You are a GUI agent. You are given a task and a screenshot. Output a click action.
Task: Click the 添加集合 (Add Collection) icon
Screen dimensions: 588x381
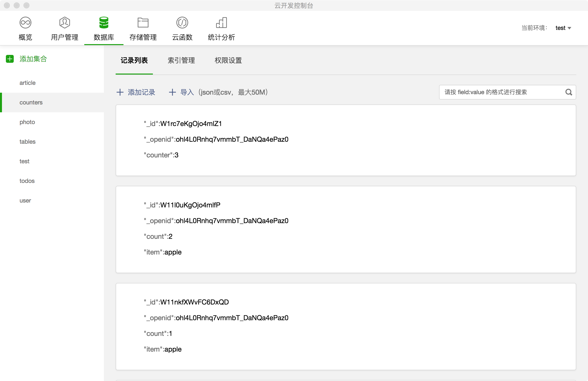coord(9,59)
